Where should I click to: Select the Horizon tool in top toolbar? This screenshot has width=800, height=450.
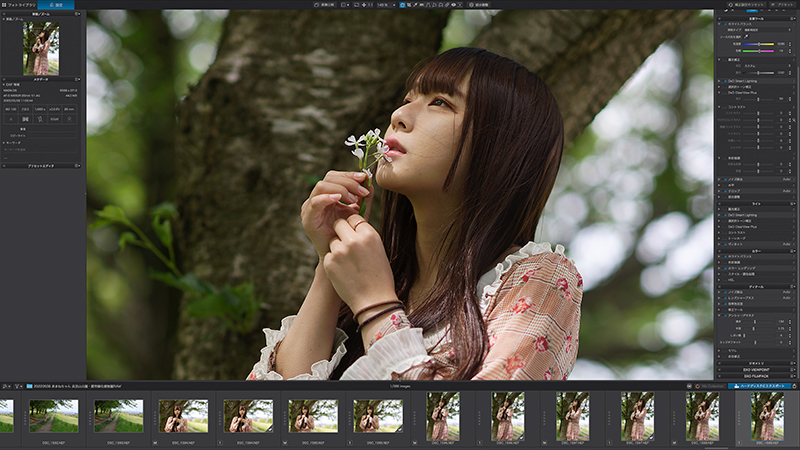[421, 5]
